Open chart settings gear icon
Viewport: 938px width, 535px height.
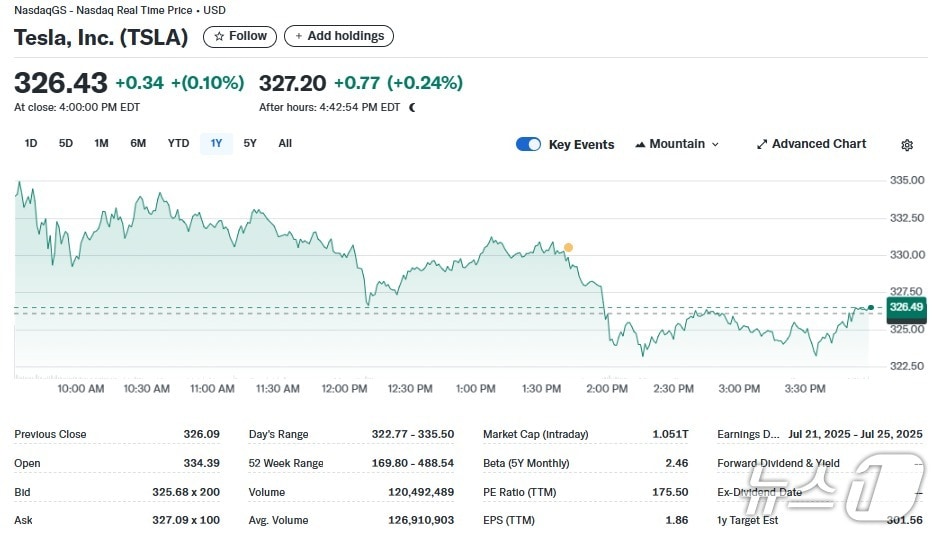coord(906,145)
